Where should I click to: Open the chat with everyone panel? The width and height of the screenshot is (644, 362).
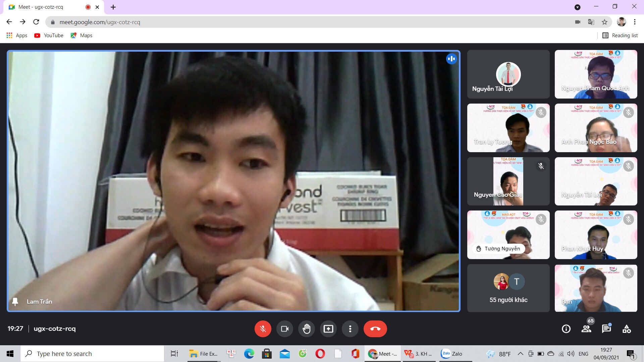(606, 329)
